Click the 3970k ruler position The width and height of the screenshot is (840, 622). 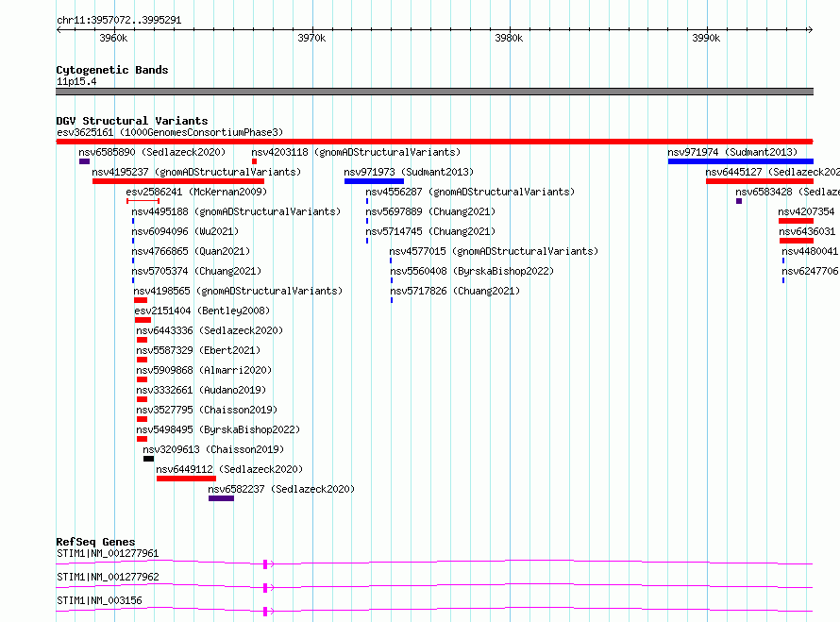pos(311,38)
